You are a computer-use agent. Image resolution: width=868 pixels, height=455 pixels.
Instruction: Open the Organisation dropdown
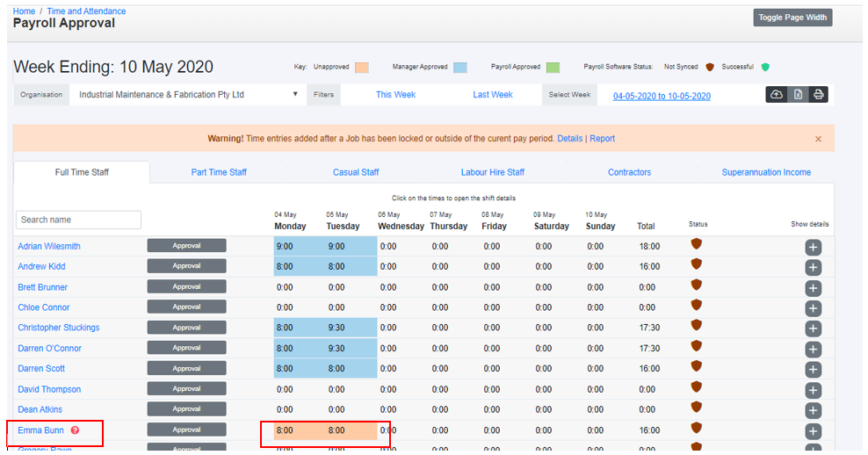point(188,95)
